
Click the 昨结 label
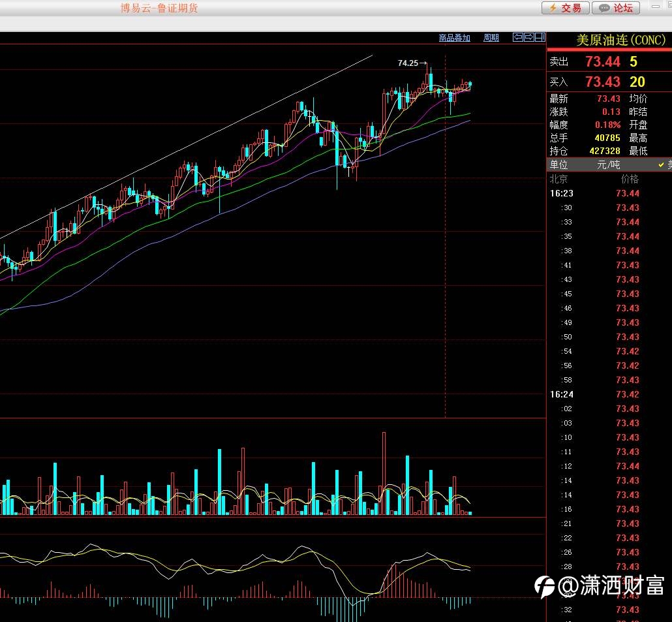coord(638,112)
